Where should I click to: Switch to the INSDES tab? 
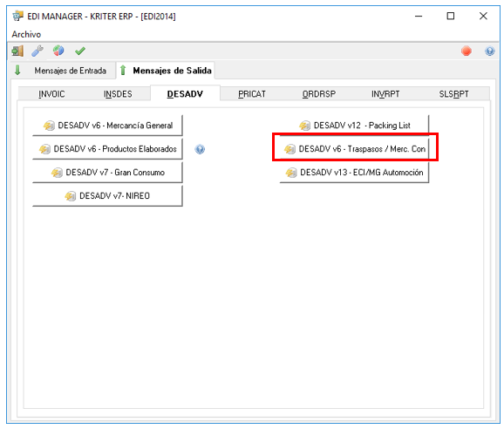point(118,94)
